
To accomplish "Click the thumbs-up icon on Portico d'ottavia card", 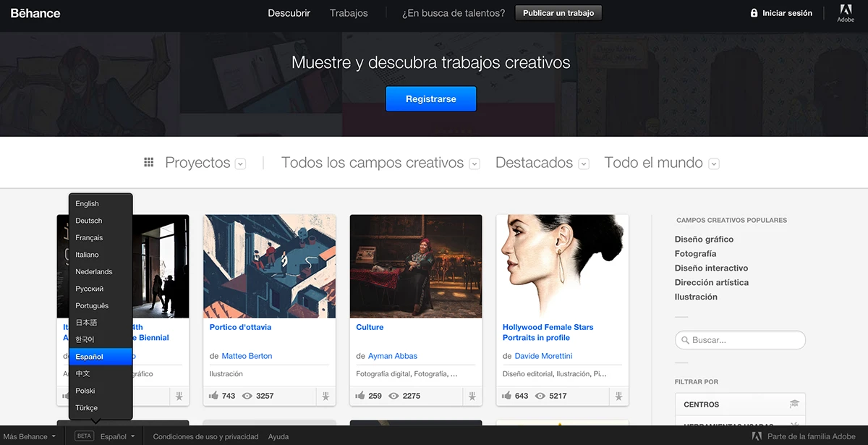I will (213, 396).
